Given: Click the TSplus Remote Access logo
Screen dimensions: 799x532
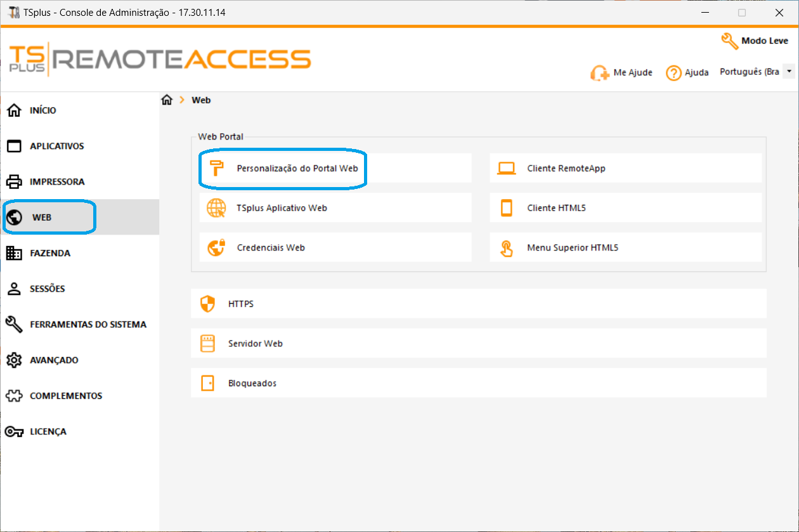Looking at the screenshot, I should 160,60.
